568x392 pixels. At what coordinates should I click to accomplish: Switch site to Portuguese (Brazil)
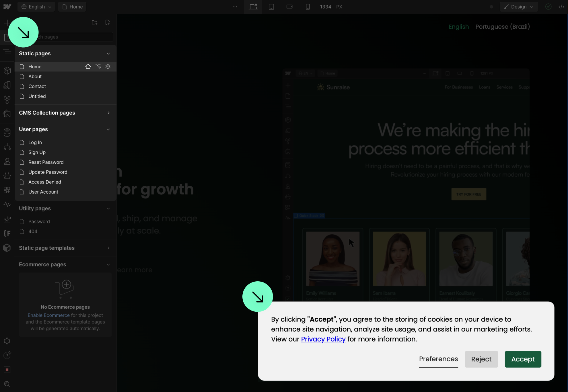point(503,27)
